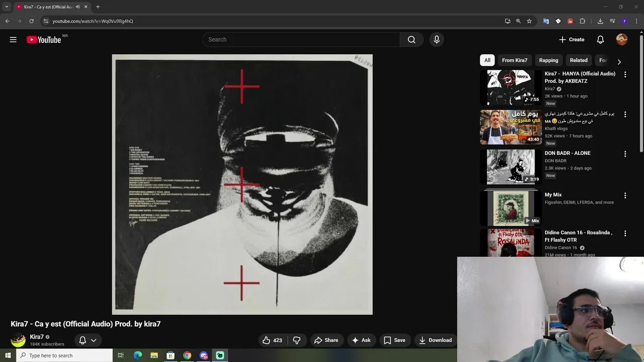The image size is (644, 362).
Task: Open Task View on the taskbar
Action: (x=121, y=355)
